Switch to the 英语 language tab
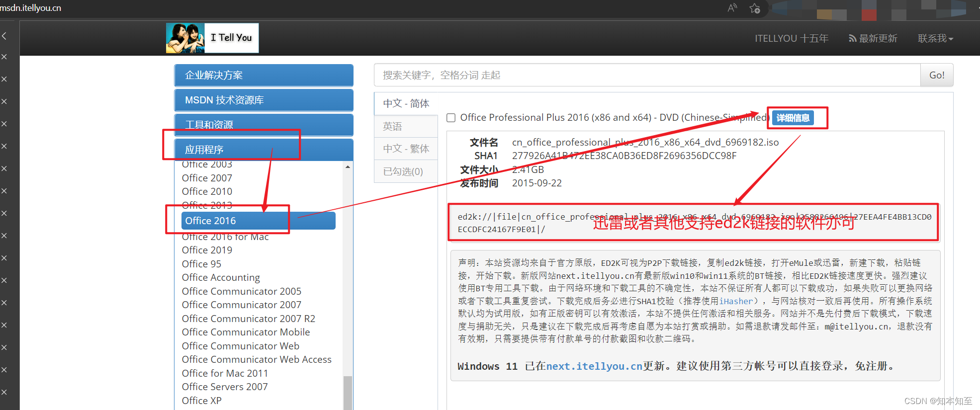This screenshot has height=410, width=980. (x=406, y=126)
